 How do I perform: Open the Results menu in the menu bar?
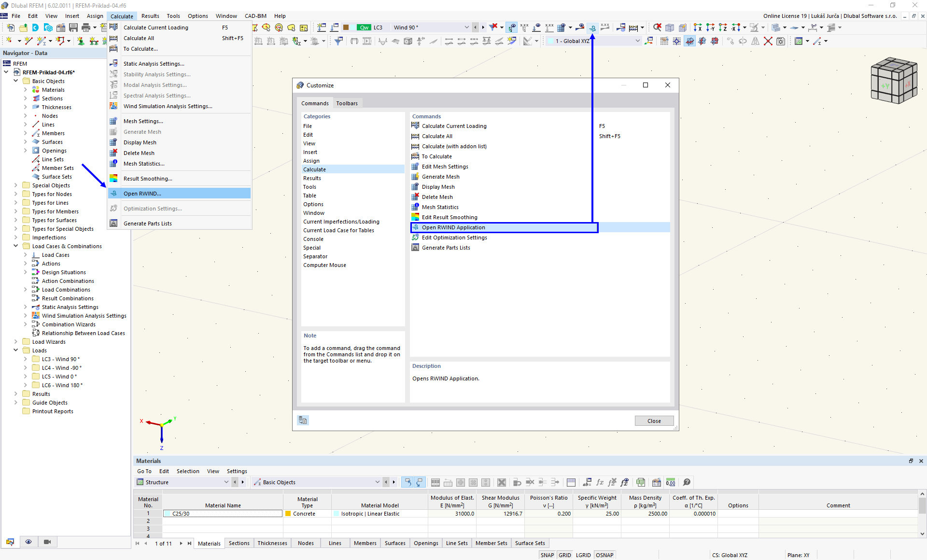(150, 15)
